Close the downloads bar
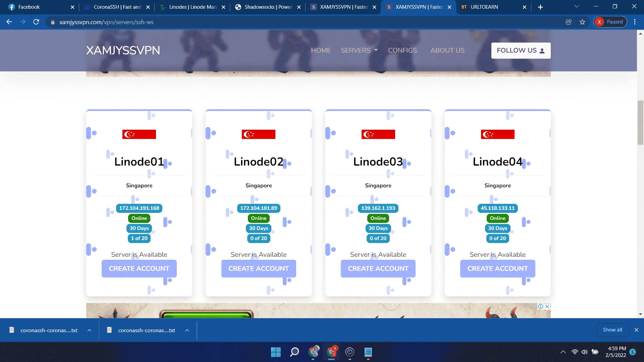 (636, 330)
